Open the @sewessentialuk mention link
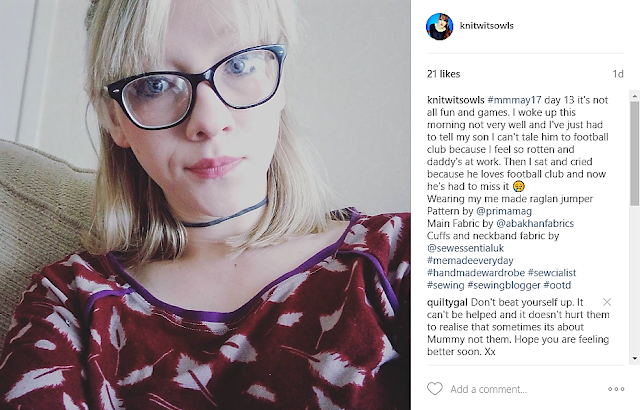Screen dimensions: 640x410 click(465, 248)
